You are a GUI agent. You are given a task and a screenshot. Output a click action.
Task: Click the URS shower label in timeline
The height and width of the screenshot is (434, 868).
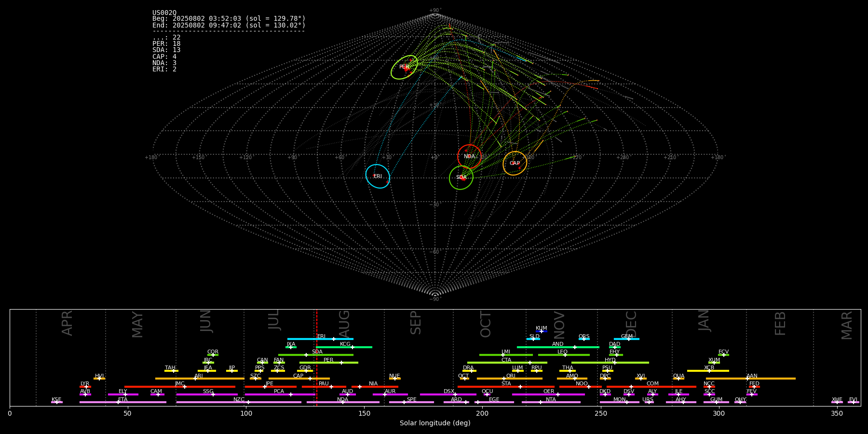click(648, 400)
